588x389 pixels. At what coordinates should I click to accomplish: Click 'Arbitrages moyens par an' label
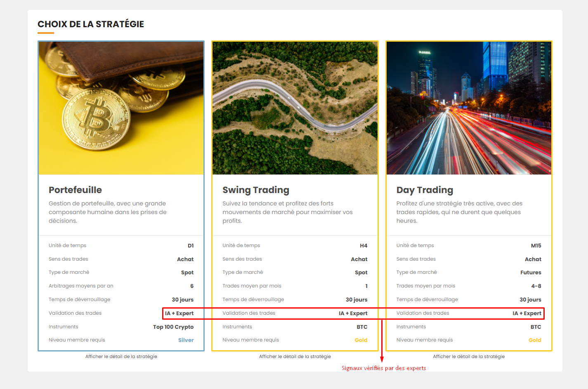[81, 286]
